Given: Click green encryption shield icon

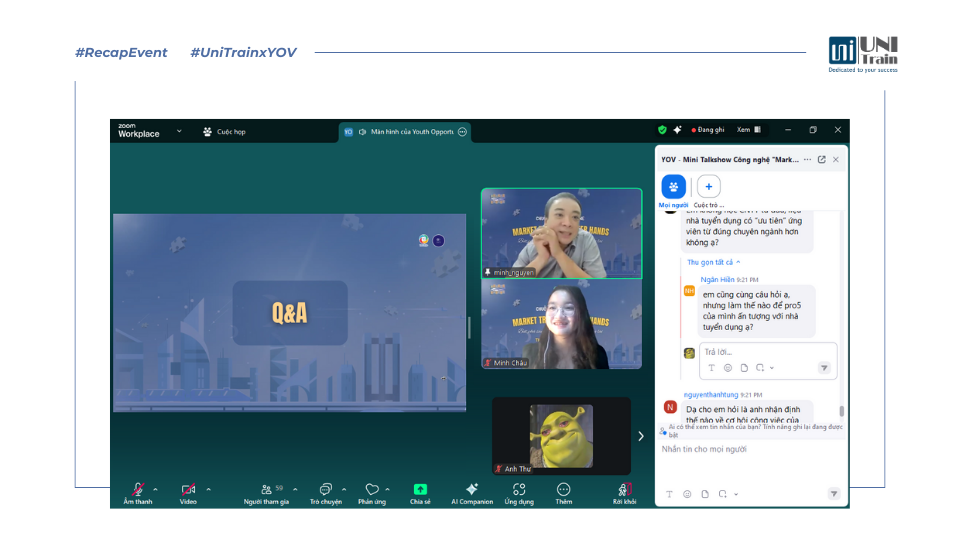Looking at the screenshot, I should [662, 130].
